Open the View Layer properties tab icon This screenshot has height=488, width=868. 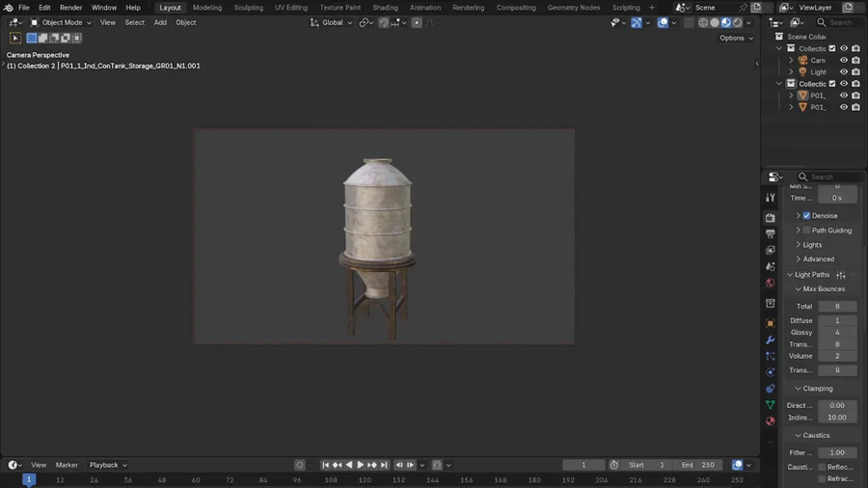point(770,250)
